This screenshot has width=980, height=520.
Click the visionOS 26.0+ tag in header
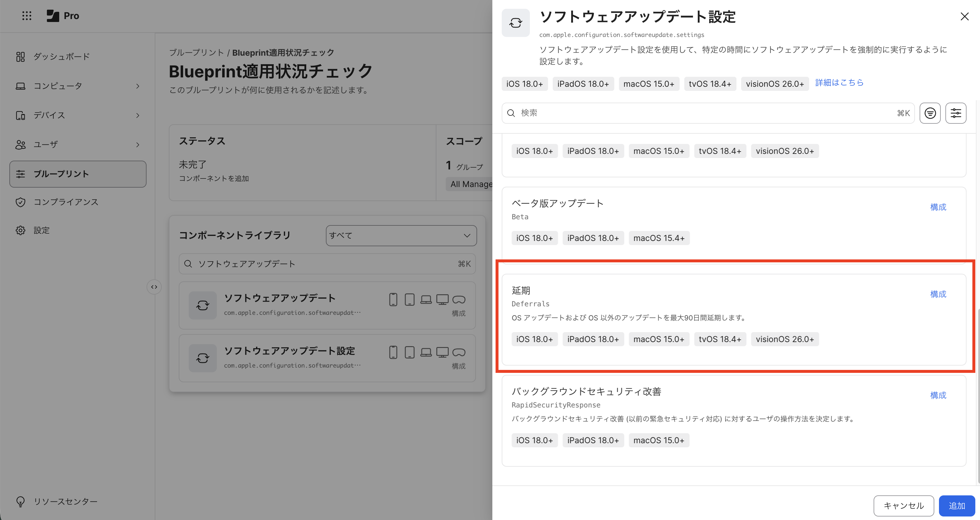click(775, 84)
